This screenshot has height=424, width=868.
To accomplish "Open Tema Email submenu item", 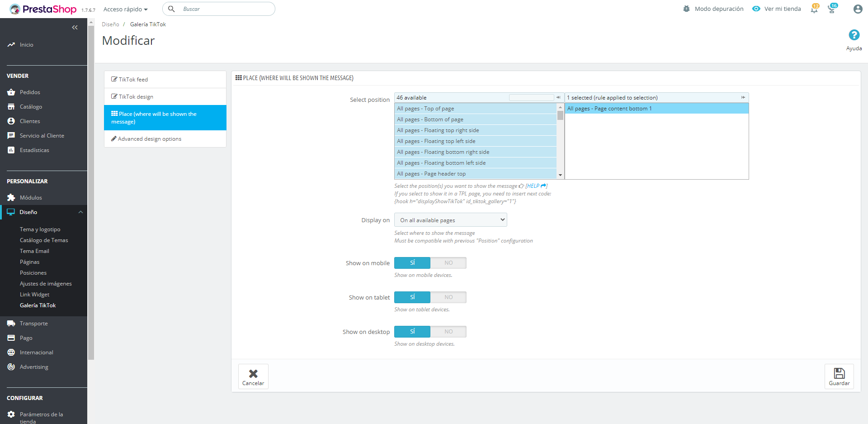I will 34,251.
